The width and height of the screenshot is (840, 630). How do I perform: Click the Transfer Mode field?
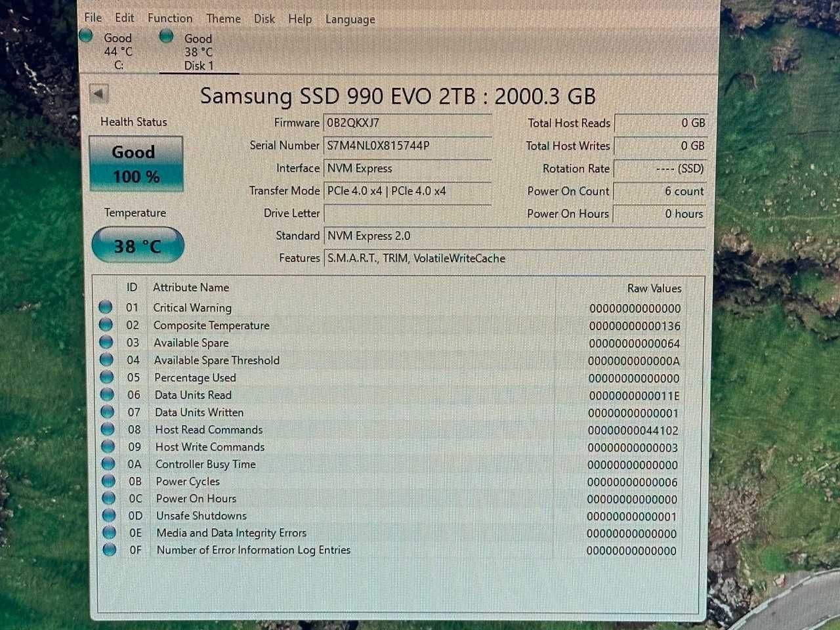[x=408, y=191]
